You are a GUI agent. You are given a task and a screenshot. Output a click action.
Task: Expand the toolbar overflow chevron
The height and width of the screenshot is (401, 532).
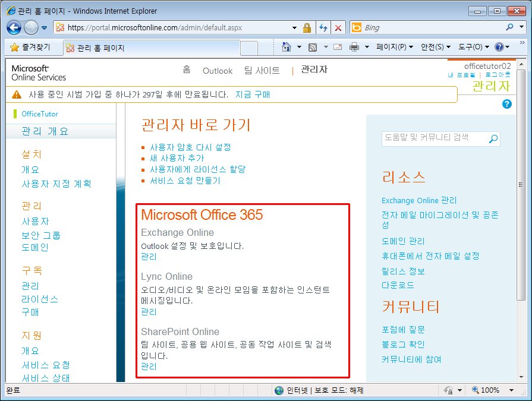click(x=522, y=43)
